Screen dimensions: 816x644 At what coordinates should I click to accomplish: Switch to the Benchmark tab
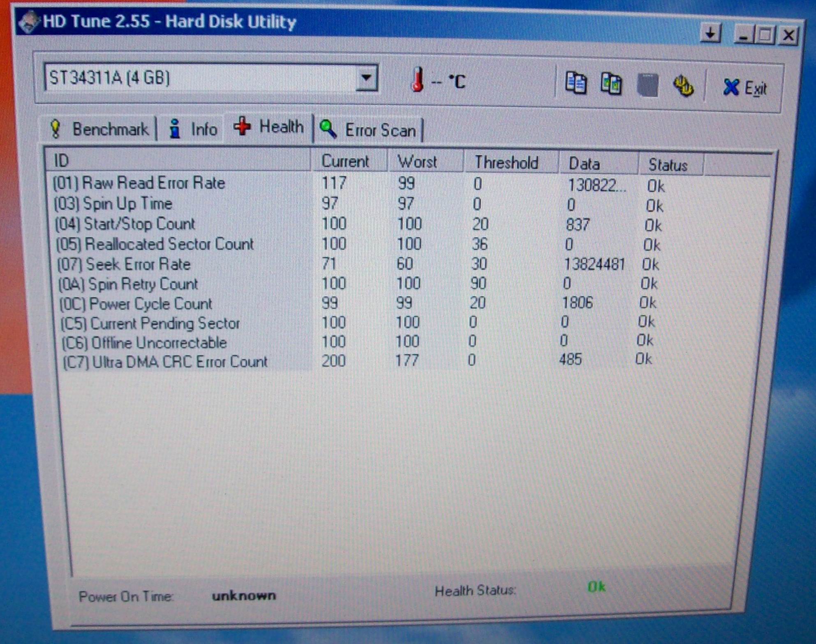(x=99, y=129)
